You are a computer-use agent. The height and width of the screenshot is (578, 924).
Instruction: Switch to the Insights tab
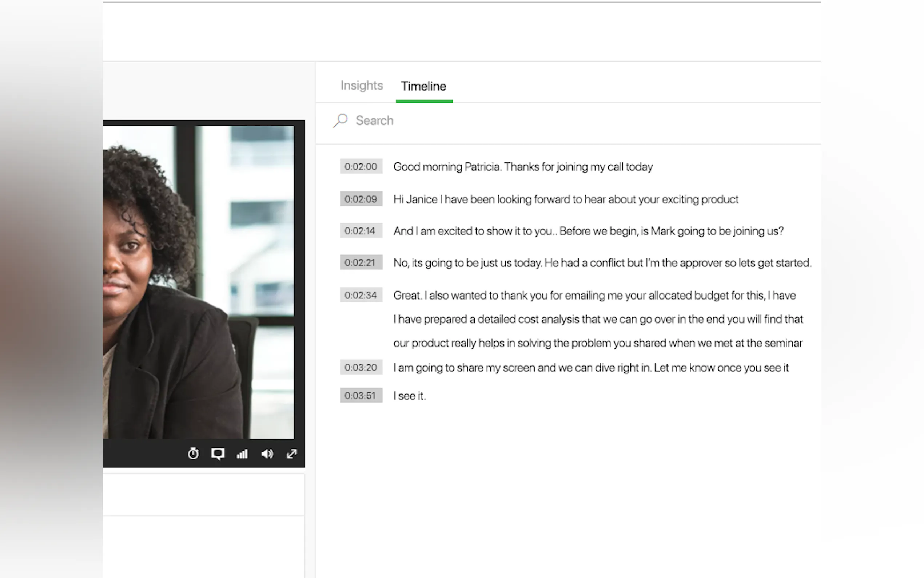coord(361,85)
